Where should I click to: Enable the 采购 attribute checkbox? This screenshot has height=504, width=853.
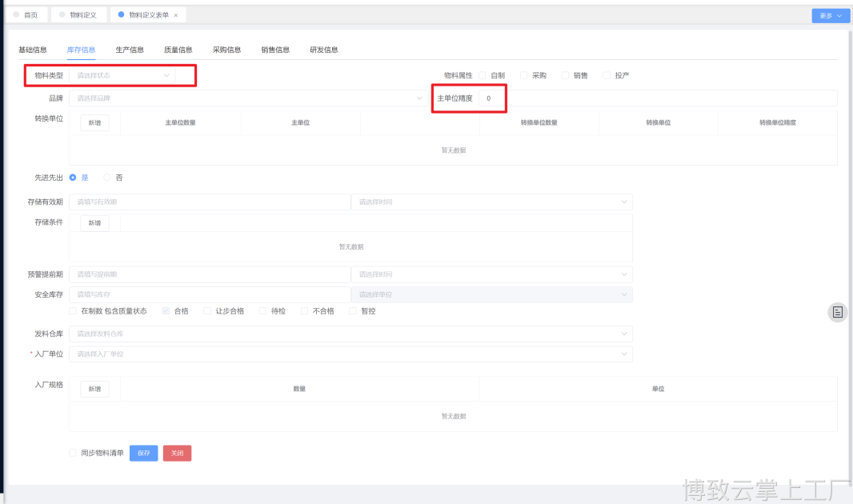click(524, 75)
